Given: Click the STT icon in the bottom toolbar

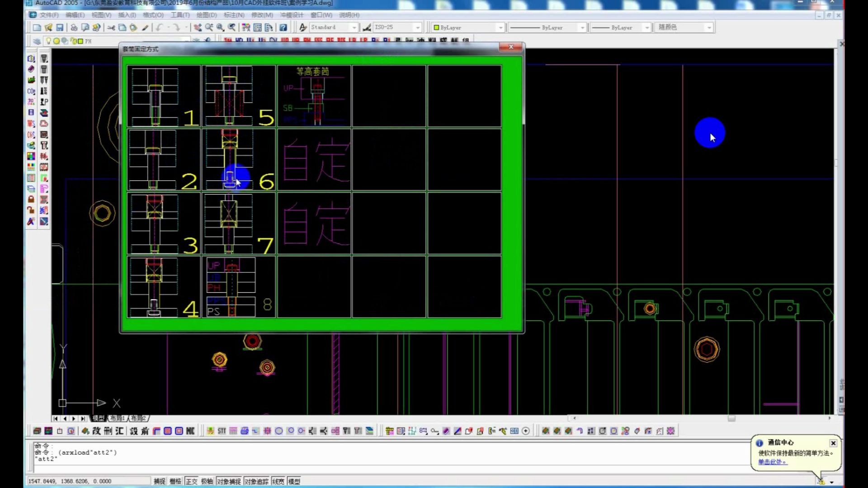Looking at the screenshot, I should 222,431.
